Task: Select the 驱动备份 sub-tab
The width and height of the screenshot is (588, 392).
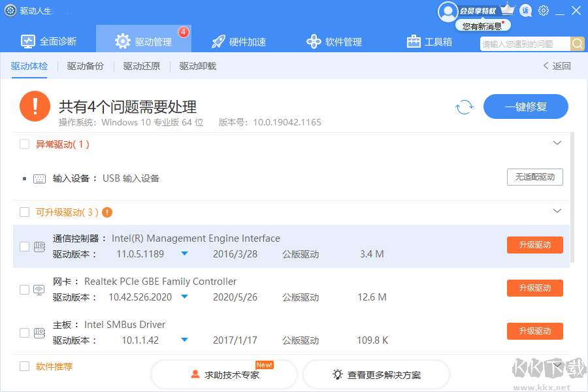Action: click(86, 67)
